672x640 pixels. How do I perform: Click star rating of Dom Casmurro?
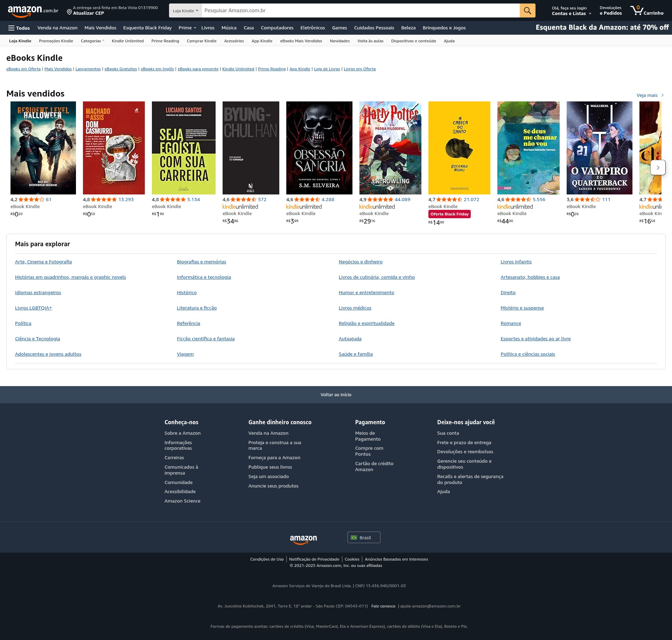tap(104, 199)
